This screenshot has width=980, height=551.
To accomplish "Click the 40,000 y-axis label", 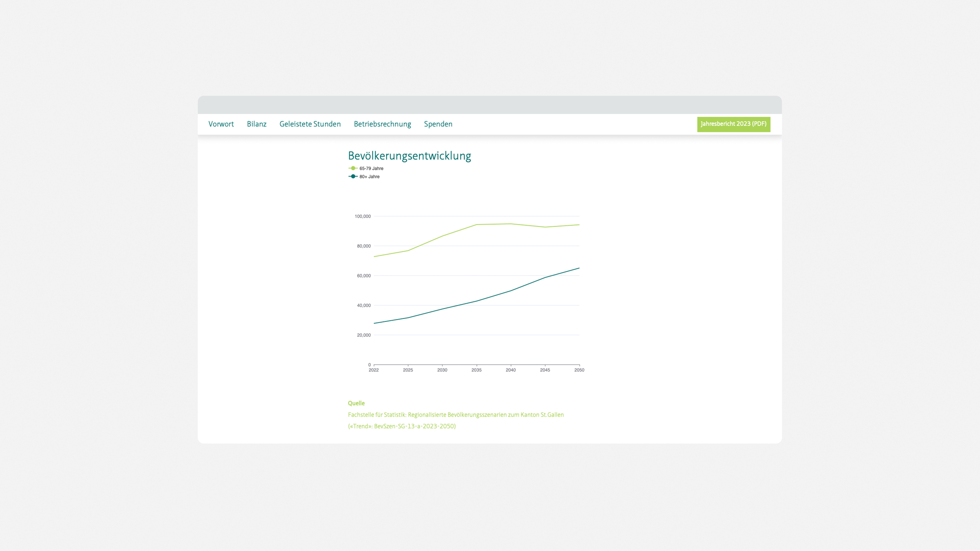I will coord(364,305).
